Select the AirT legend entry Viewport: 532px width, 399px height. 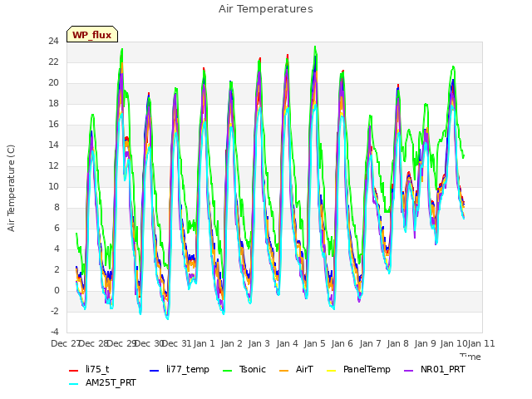click(x=296, y=369)
